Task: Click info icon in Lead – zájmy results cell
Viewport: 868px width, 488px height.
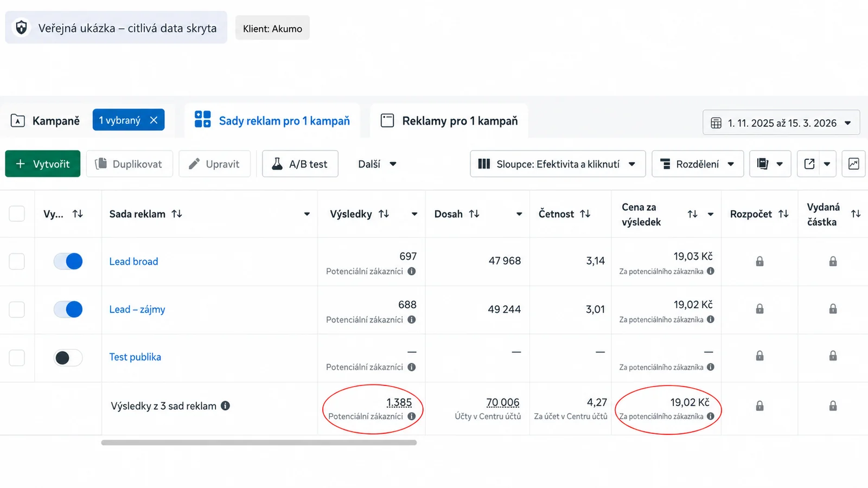Action: [412, 319]
